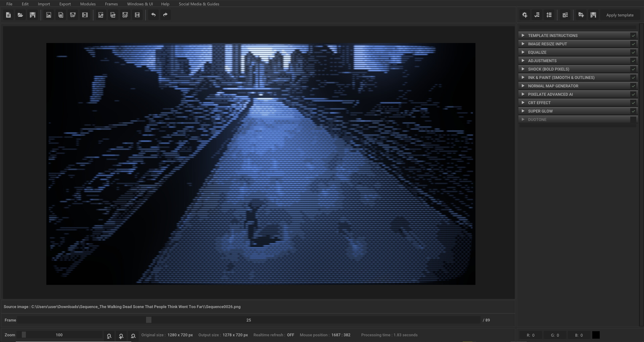Enable the DUOTONE module checkbox
Image resolution: width=644 pixels, height=342 pixels.
[633, 119]
